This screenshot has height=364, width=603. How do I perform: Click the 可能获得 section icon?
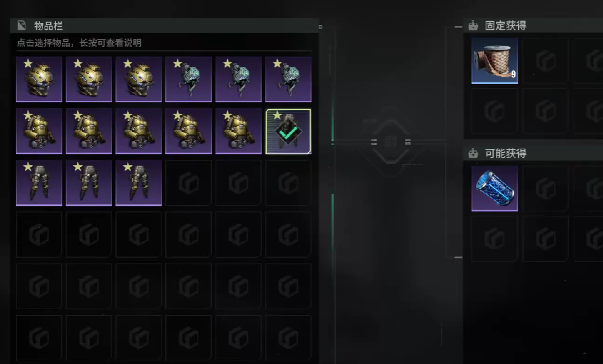click(x=473, y=154)
